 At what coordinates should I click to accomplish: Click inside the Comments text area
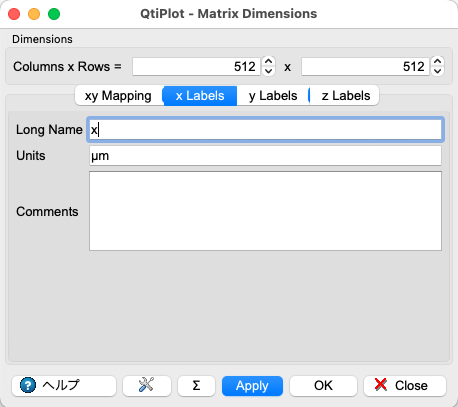(265, 211)
